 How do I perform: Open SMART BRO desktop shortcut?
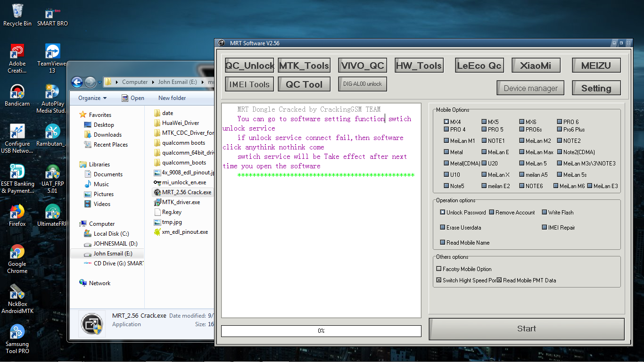click(52, 15)
